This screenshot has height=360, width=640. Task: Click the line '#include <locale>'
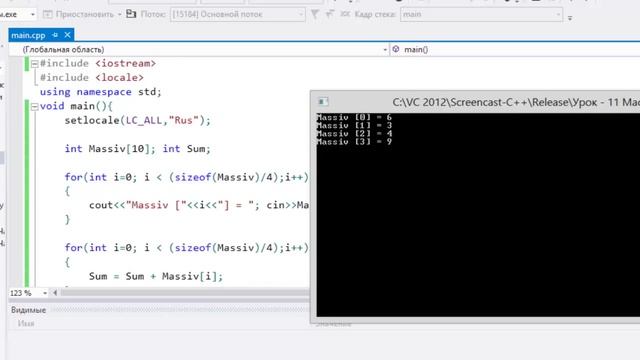pos(92,78)
